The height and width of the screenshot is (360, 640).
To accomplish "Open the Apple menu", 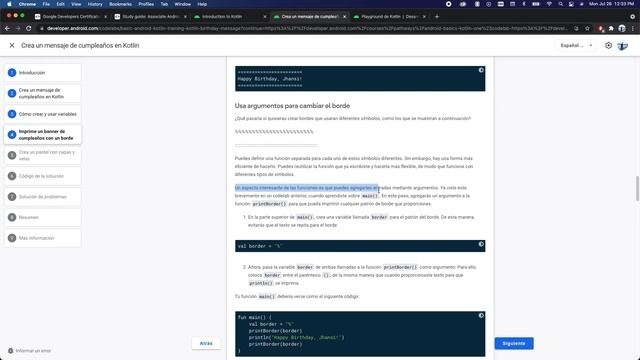I will point(9,4).
